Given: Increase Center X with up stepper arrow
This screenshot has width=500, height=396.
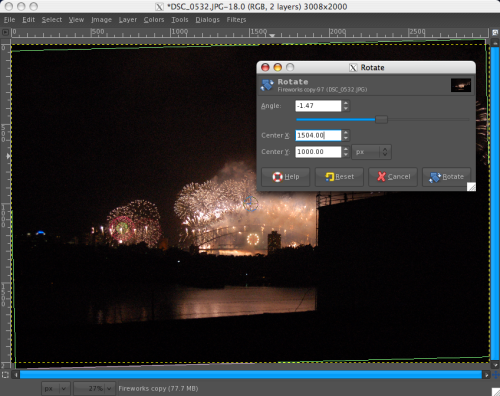Looking at the screenshot, I should tap(346, 133).
